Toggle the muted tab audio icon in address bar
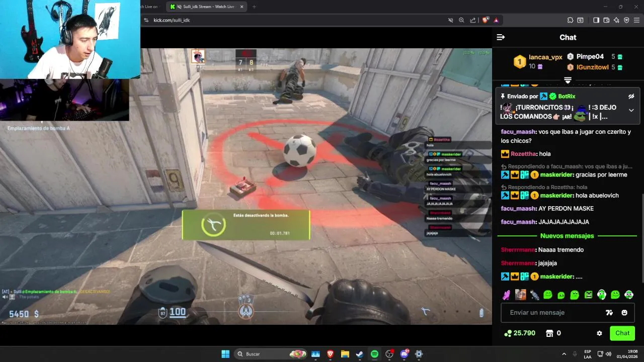This screenshot has height=362, width=644. point(451,20)
